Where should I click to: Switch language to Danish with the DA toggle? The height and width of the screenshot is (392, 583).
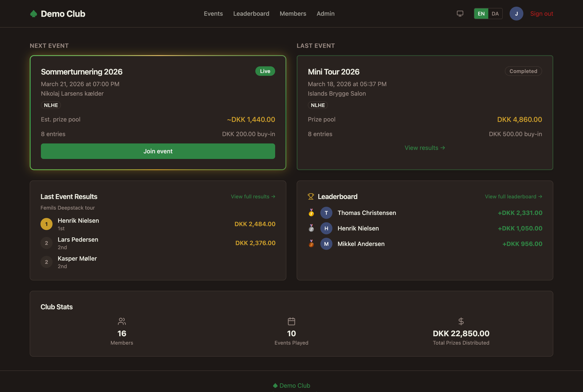[495, 14]
